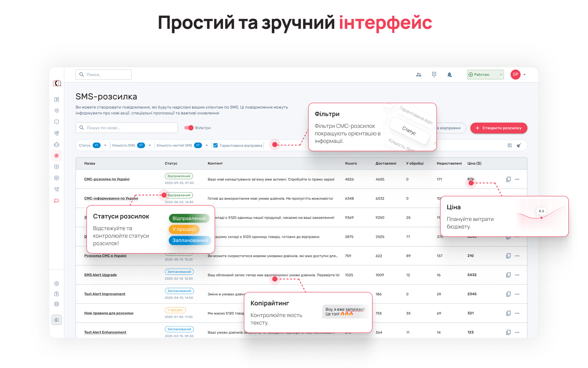Expand the Статус filter dropdown
Image resolution: width=588 pixels, height=368 pixels.
point(105,145)
